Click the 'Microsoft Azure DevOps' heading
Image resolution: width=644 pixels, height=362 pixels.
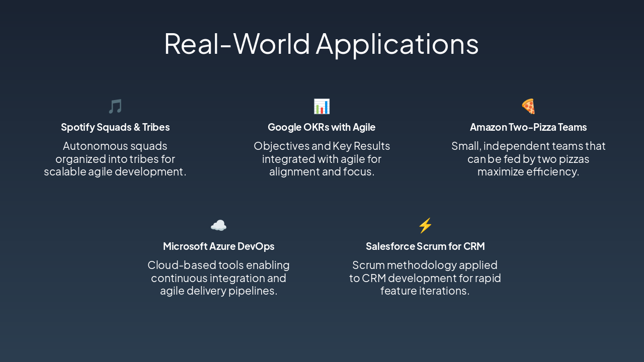click(218, 246)
